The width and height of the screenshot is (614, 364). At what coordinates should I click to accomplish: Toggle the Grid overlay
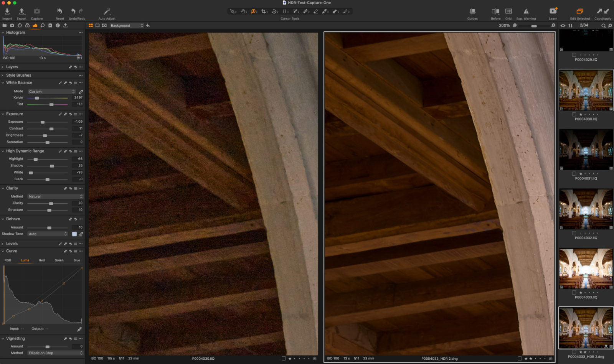508,11
